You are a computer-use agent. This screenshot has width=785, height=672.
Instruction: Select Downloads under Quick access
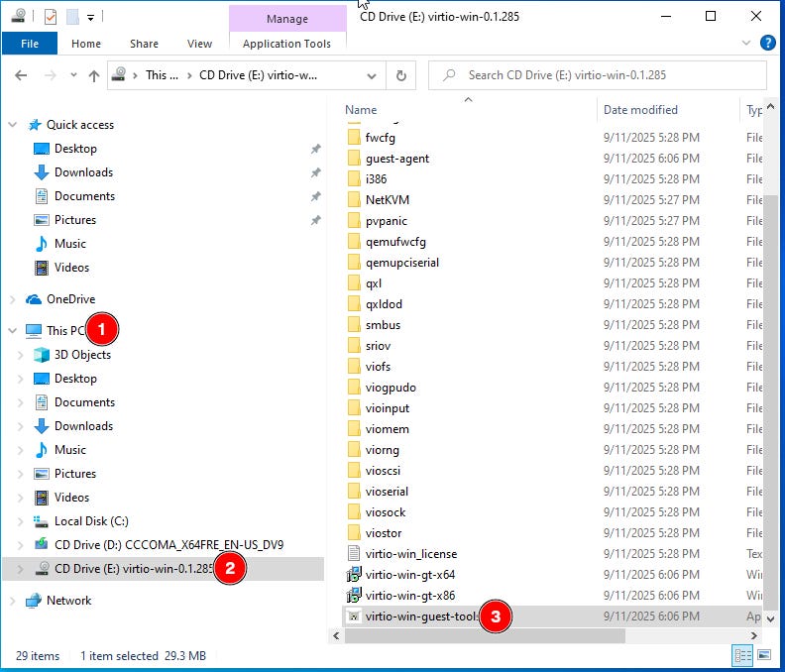pos(83,172)
